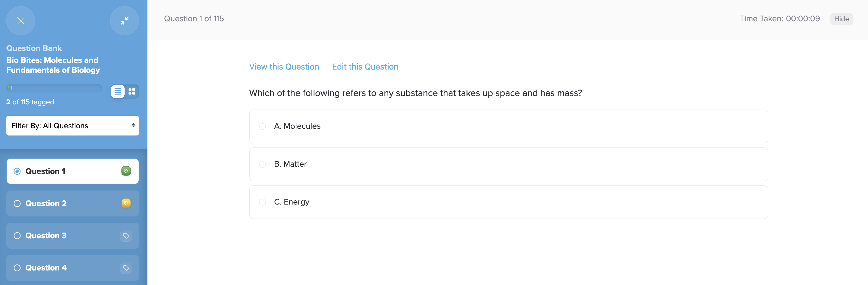The height and width of the screenshot is (285, 868).
Task: Click the green tag on Question 1
Action: pos(126,171)
